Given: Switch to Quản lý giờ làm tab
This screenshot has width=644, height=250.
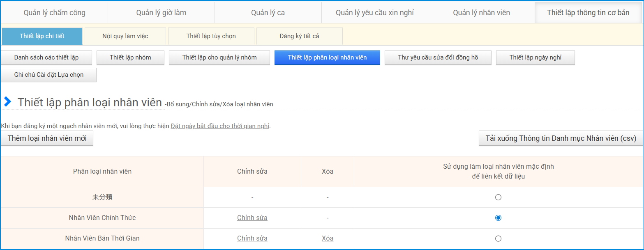Looking at the screenshot, I should [161, 13].
